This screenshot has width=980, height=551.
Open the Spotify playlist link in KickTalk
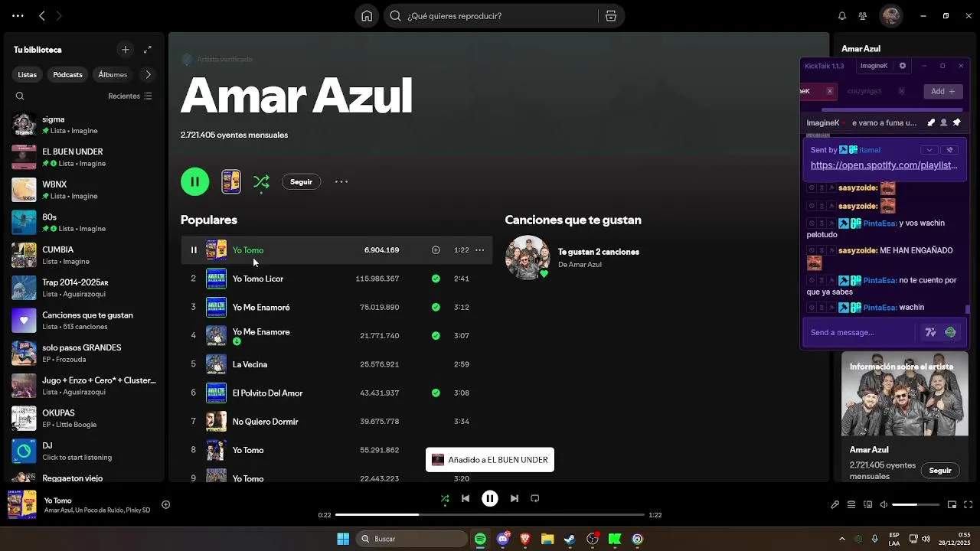pyautogui.click(x=884, y=165)
